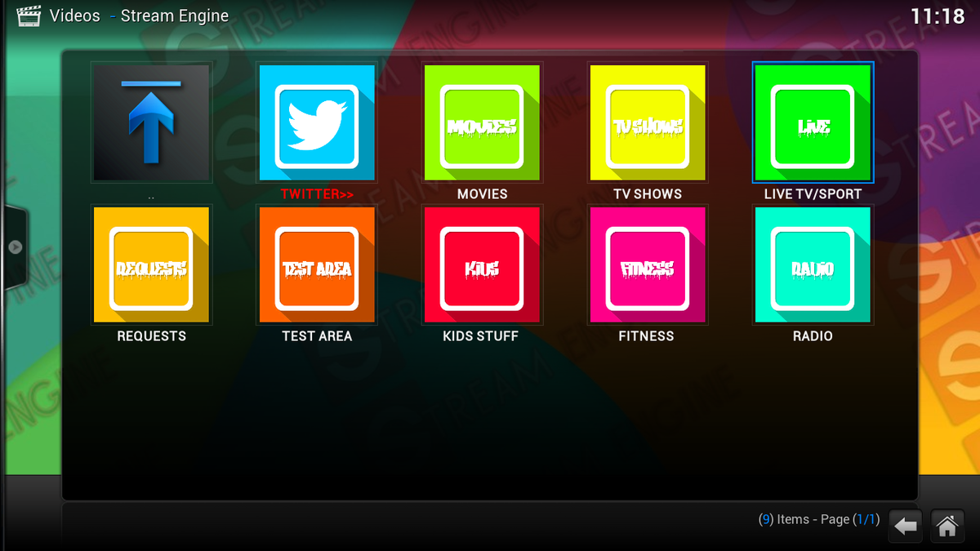Open the KIDS STUFF tile
Screen dimensions: 980x551
point(482,264)
